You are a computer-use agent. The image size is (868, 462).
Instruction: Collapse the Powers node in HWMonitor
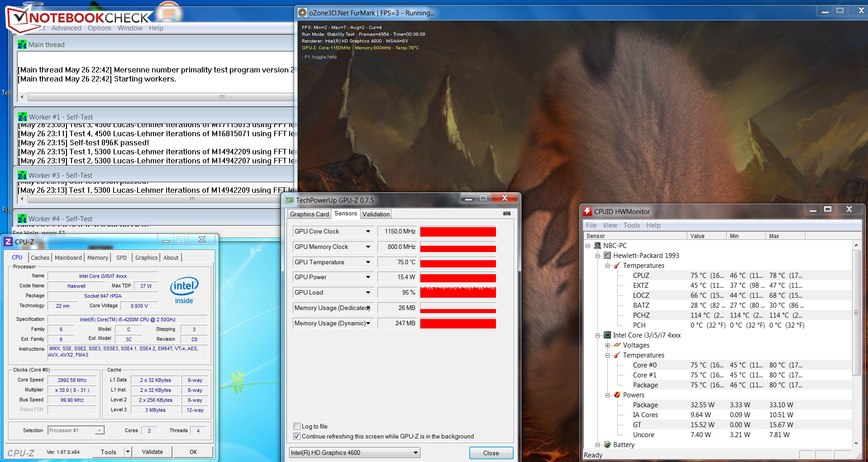click(x=607, y=395)
